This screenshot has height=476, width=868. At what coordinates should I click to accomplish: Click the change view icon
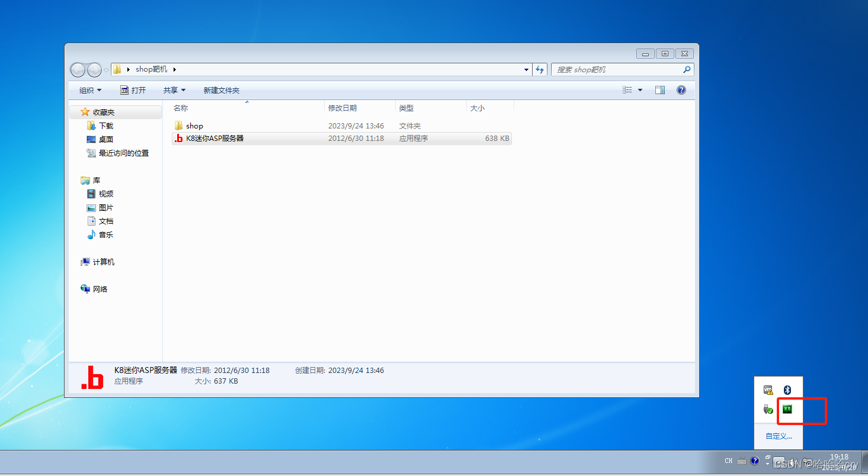click(627, 90)
